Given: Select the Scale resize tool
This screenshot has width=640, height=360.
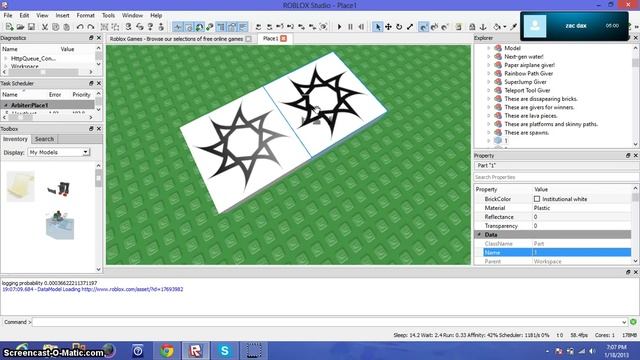Looking at the screenshot, I should (410, 27).
